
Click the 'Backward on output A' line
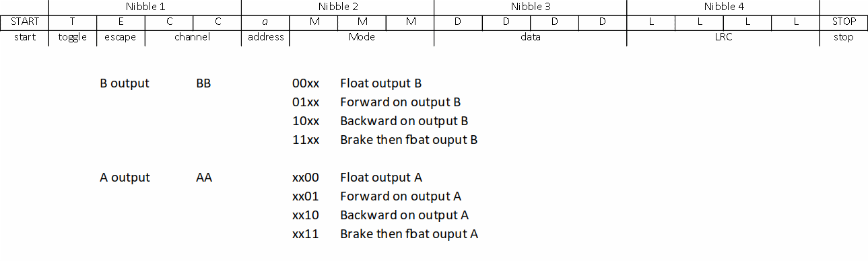coord(405,215)
